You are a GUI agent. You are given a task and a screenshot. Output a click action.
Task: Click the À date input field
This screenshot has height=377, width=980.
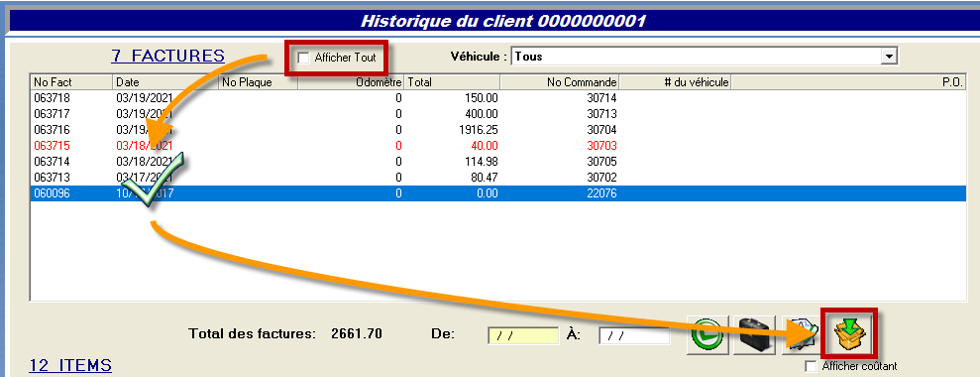pyautogui.click(x=634, y=335)
